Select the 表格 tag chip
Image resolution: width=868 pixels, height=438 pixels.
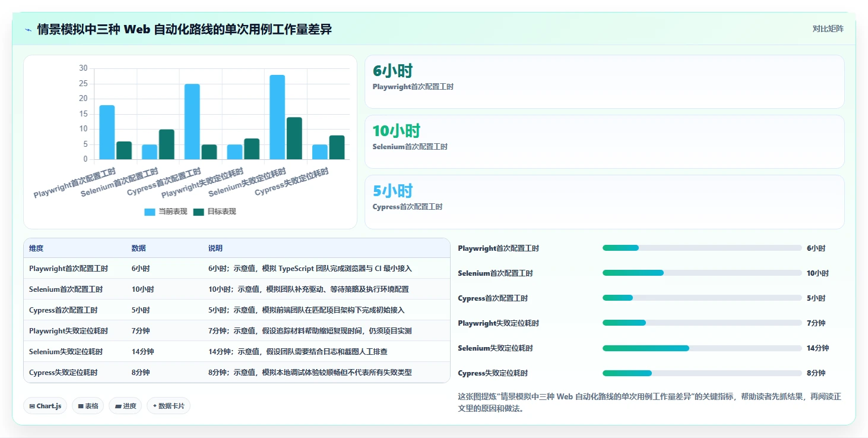point(88,406)
